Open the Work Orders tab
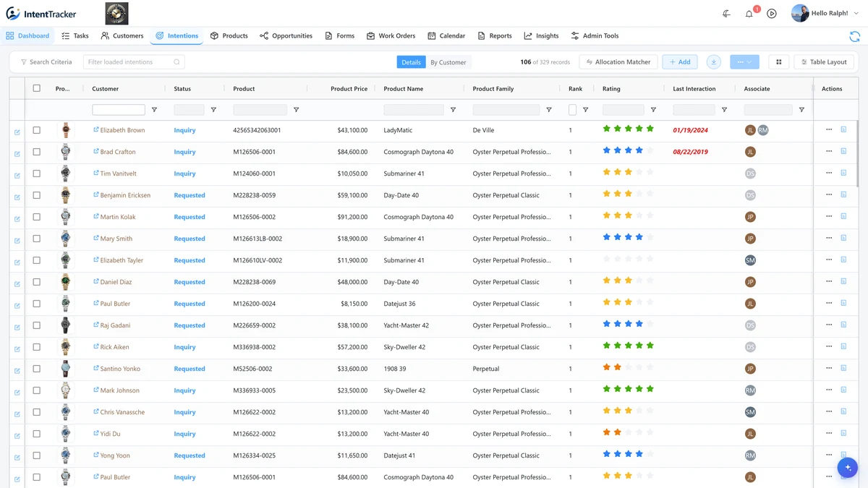868x488 pixels. pos(391,35)
